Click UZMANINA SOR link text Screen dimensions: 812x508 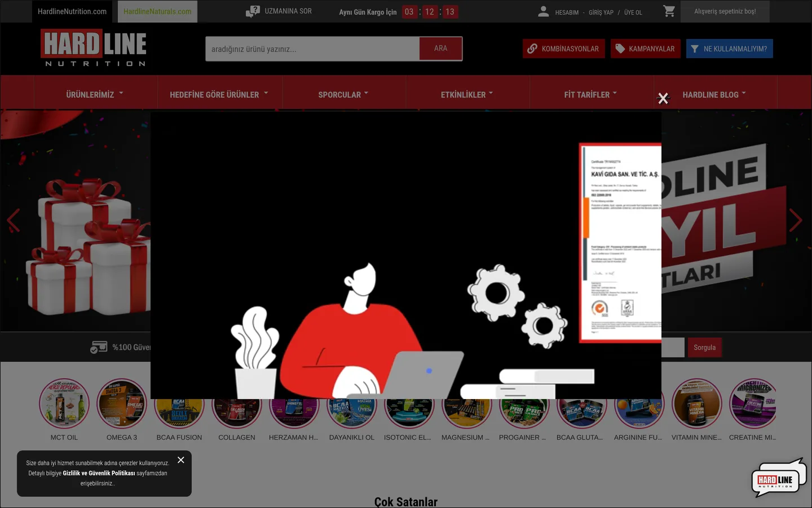[288, 11]
